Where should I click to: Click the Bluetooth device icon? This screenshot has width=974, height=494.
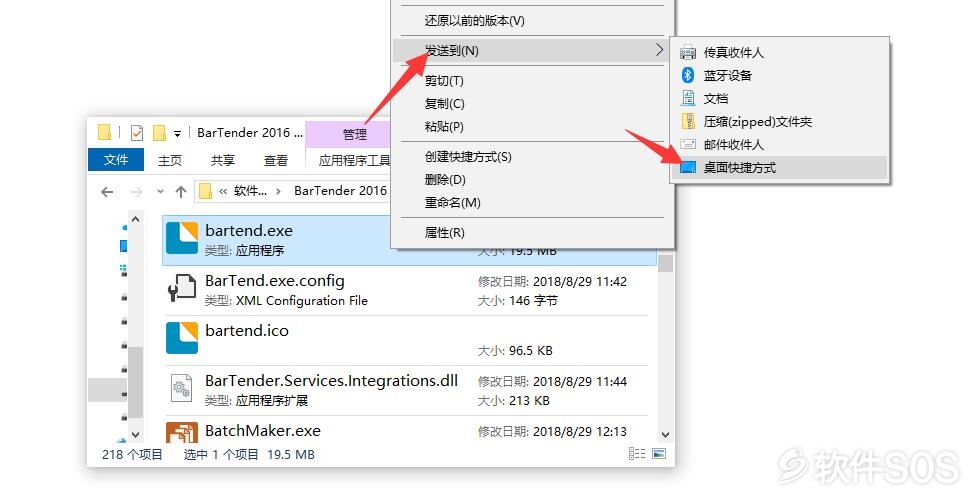pos(688,75)
